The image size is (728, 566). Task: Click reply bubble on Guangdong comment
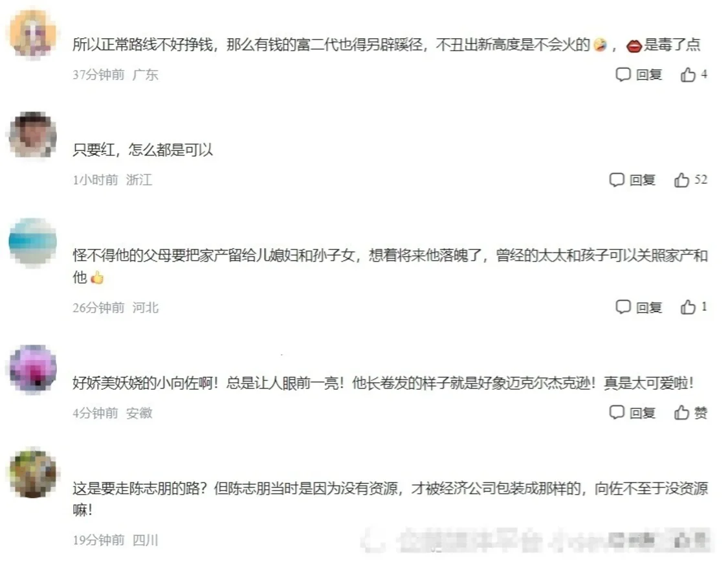click(x=623, y=74)
